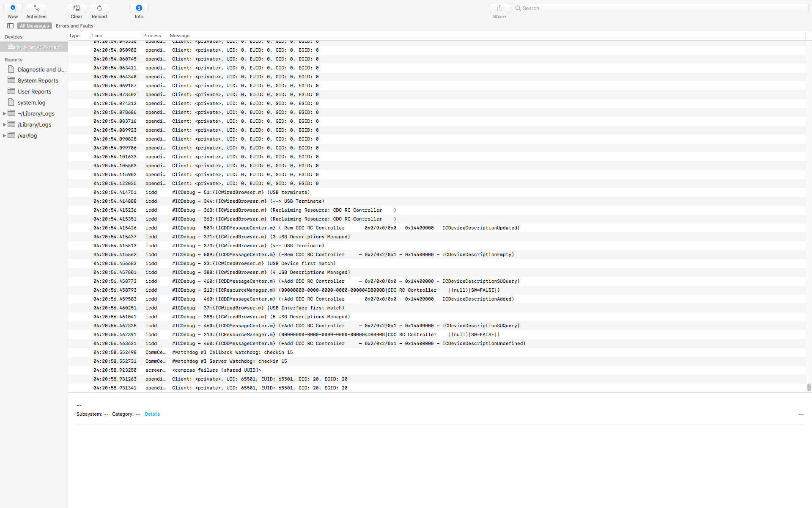Click the Details link
The image size is (812, 508).
[x=152, y=414]
